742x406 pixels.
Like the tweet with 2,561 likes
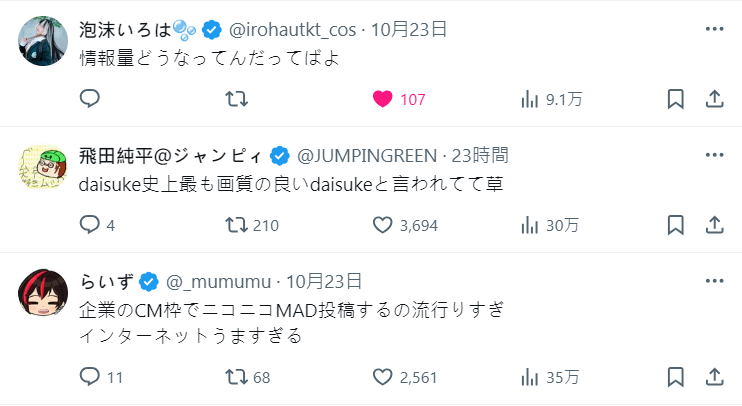pyautogui.click(x=383, y=377)
